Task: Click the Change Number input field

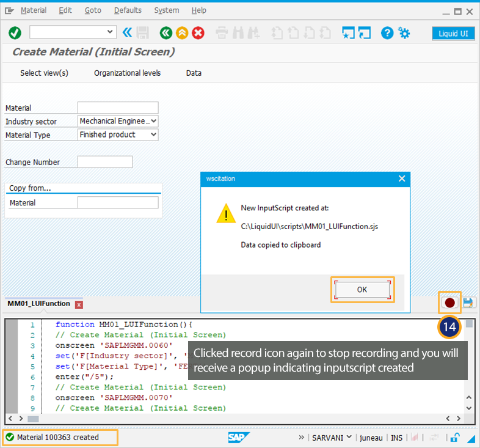Action: pyautogui.click(x=105, y=162)
